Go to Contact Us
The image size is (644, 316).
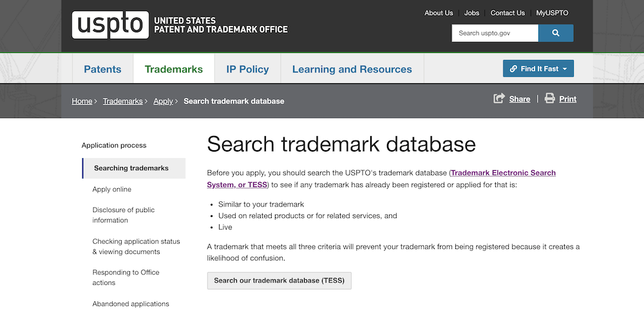click(507, 13)
